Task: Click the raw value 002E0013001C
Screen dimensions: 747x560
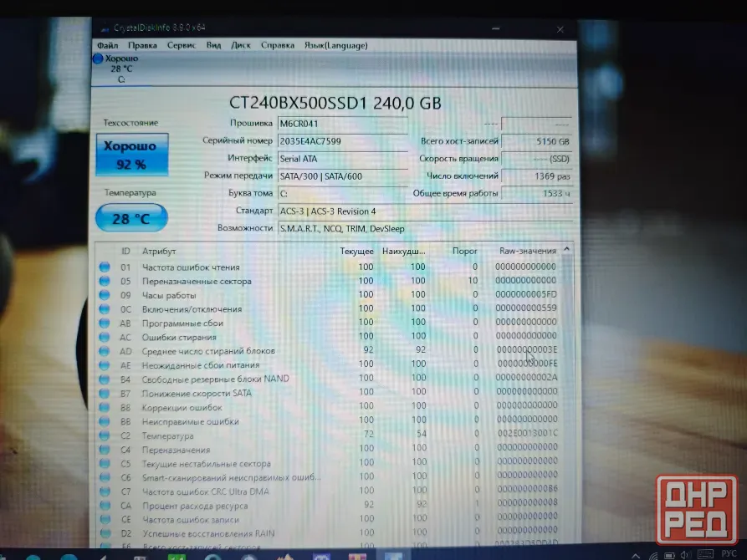Action: pos(527,433)
